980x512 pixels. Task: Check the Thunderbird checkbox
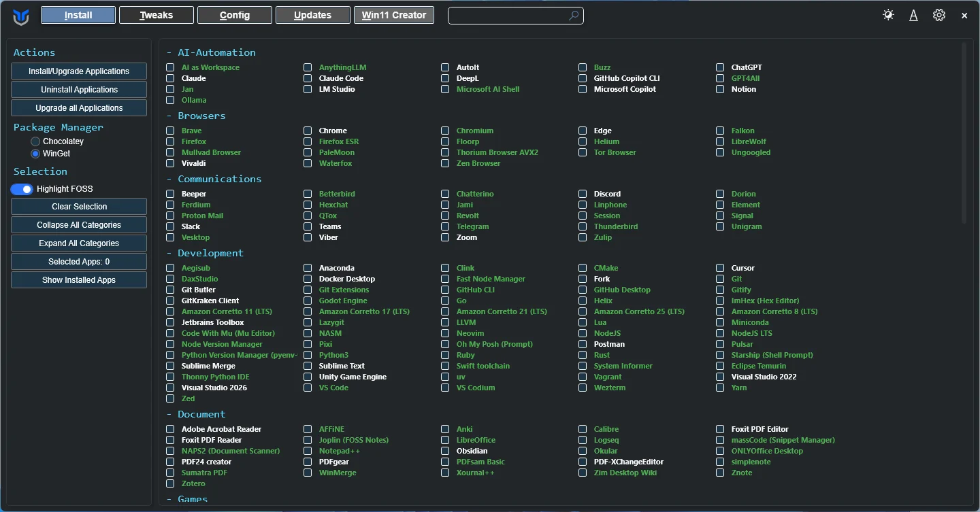pos(583,226)
